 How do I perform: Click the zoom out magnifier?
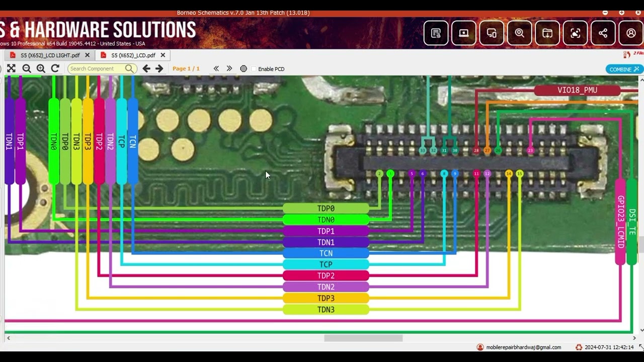[27, 68]
